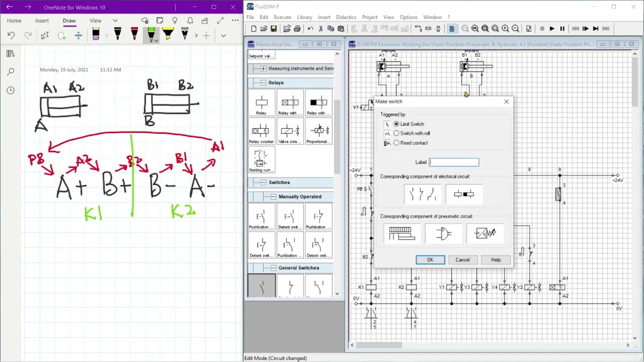Start simulation with the play button
Screen dimensions: 644x362
tap(552, 29)
